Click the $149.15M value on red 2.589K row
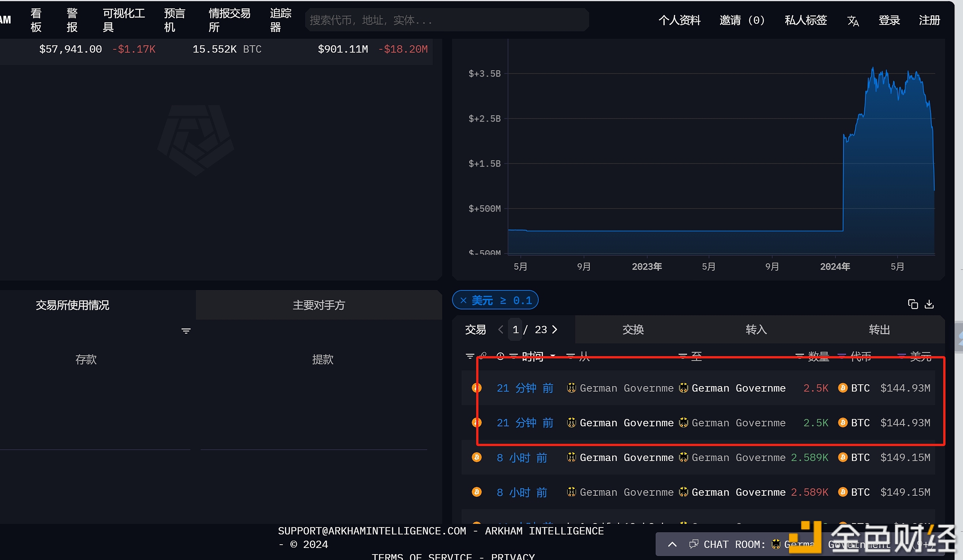Screen dimensions: 963x560 (x=905, y=492)
